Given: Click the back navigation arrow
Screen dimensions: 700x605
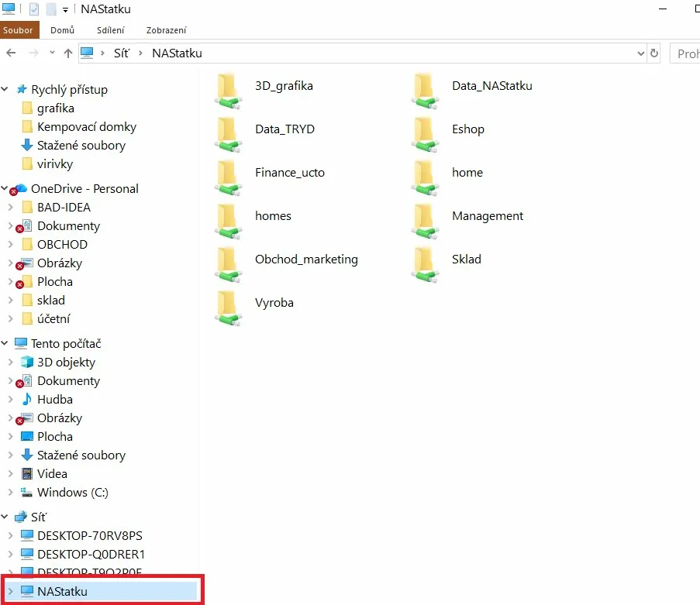Looking at the screenshot, I should pos(10,53).
